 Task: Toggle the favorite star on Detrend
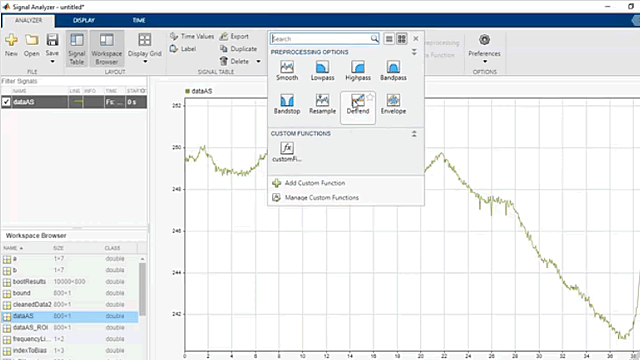pos(370,97)
